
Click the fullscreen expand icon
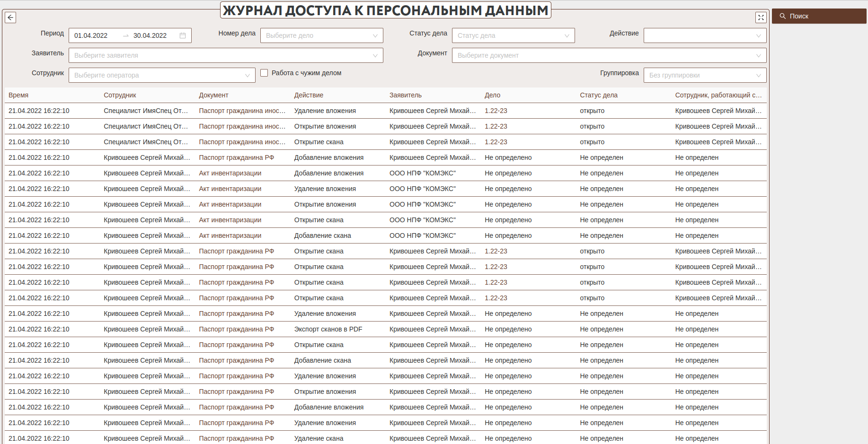(761, 17)
